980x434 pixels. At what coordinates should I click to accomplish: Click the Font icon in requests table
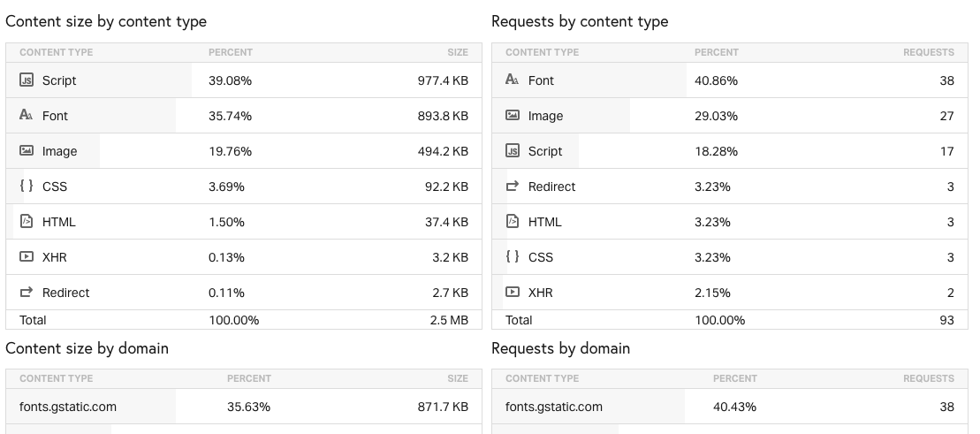coord(513,80)
